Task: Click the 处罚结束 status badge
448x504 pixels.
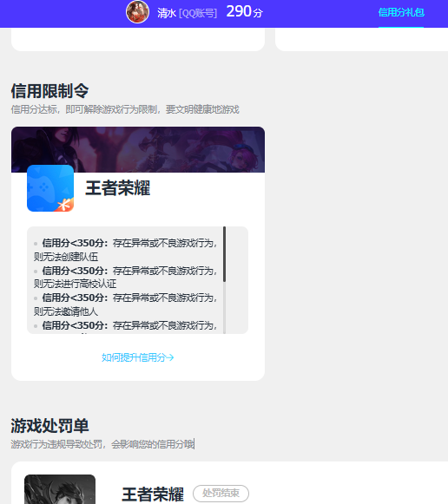Action: point(221,493)
